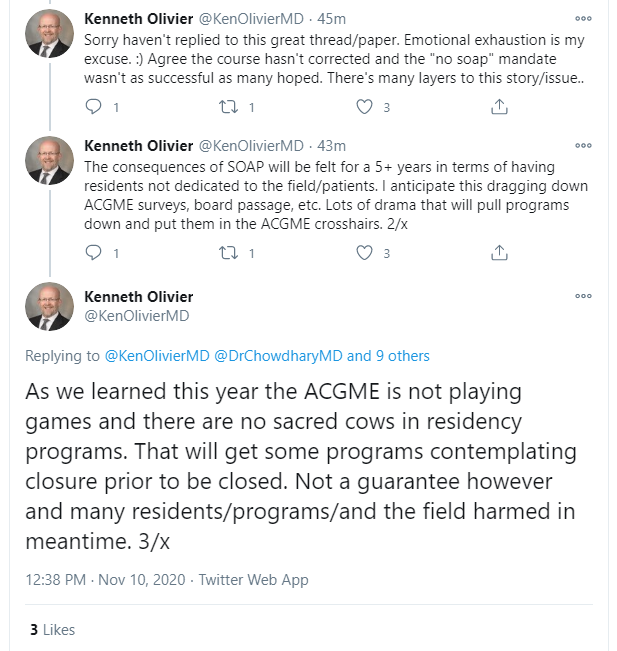Viewport: 617px width, 651px height.
Task: Click the avatar on the main 3/x tweet
Action: (x=49, y=307)
